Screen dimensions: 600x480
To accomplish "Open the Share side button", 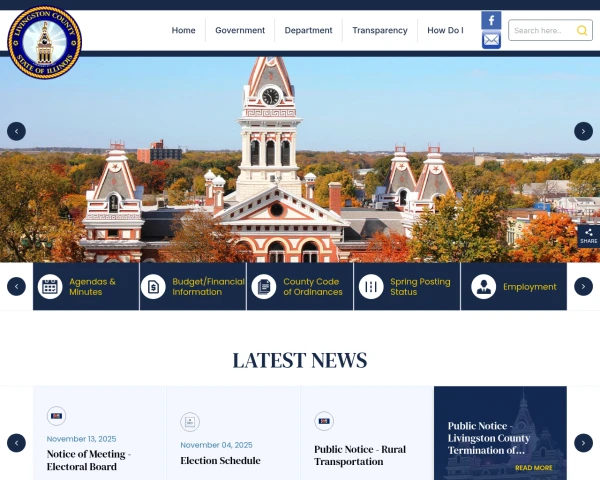I will point(589,236).
